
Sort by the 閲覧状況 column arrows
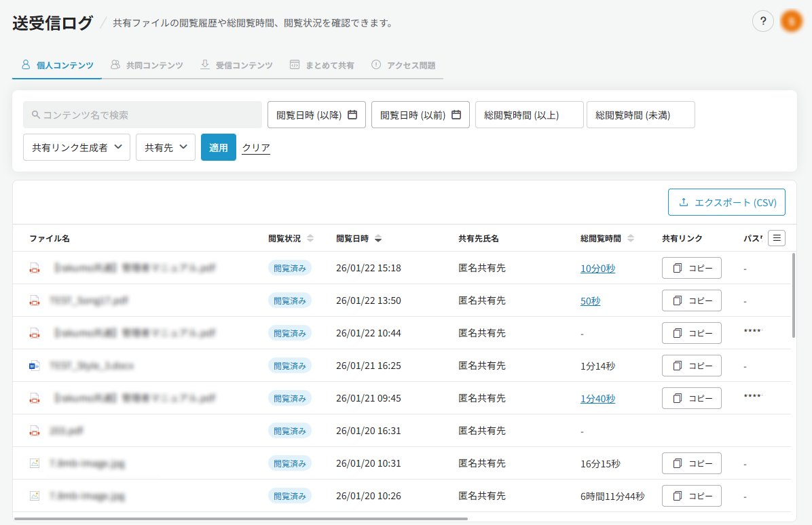click(x=310, y=238)
